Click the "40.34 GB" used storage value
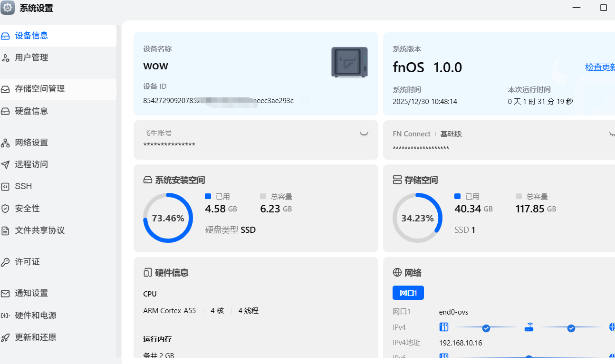Viewport: 615px width, 364px height. coord(473,209)
